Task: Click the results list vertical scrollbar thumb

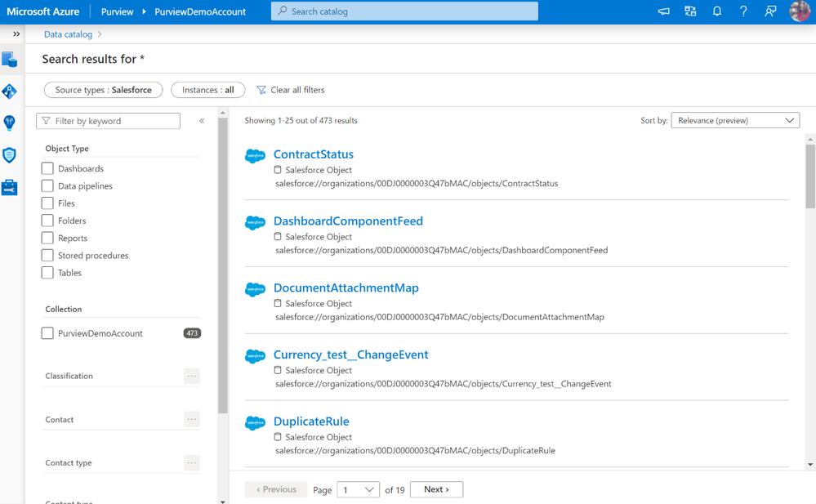Action: pyautogui.click(x=810, y=176)
